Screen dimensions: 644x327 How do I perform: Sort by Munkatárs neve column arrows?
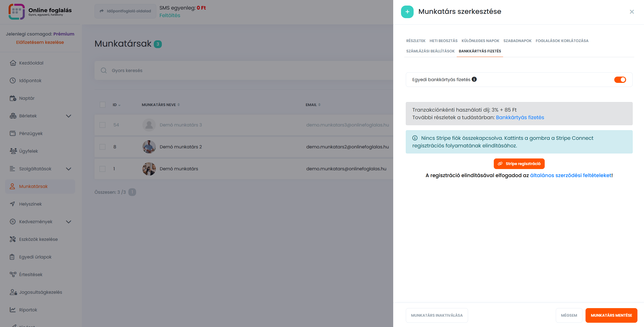click(x=178, y=105)
